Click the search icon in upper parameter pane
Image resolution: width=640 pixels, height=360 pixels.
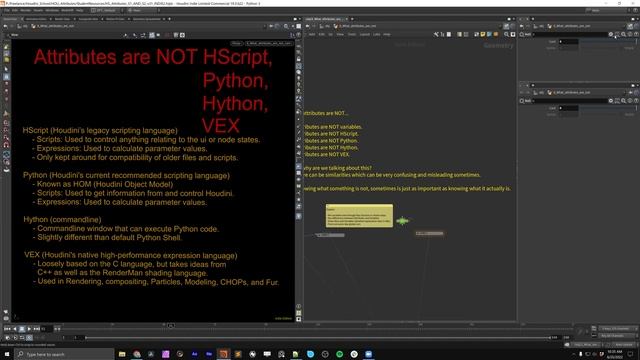point(623,34)
